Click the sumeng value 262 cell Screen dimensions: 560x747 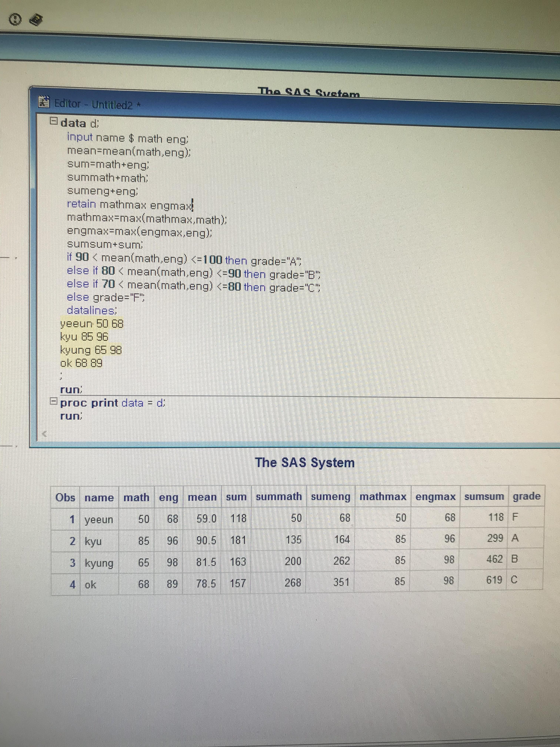click(x=342, y=561)
